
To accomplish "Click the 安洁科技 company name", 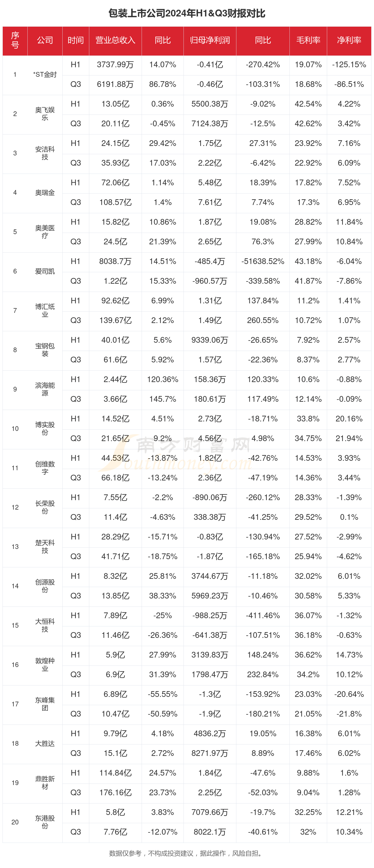I will click(x=45, y=153).
